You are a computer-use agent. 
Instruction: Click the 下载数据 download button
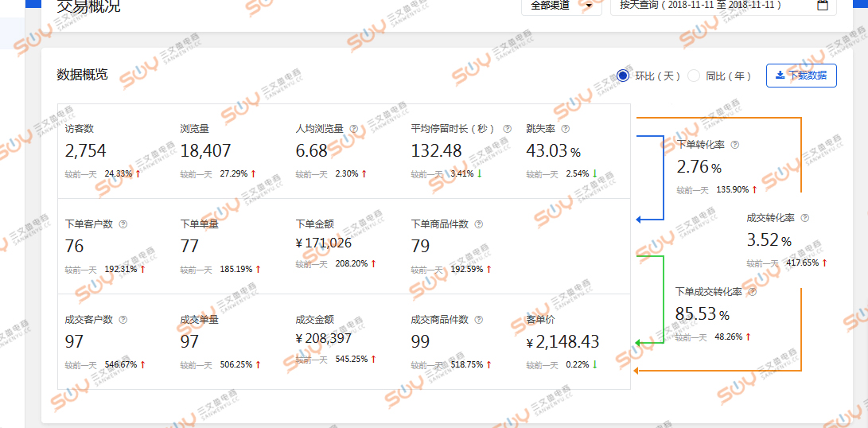tap(801, 76)
